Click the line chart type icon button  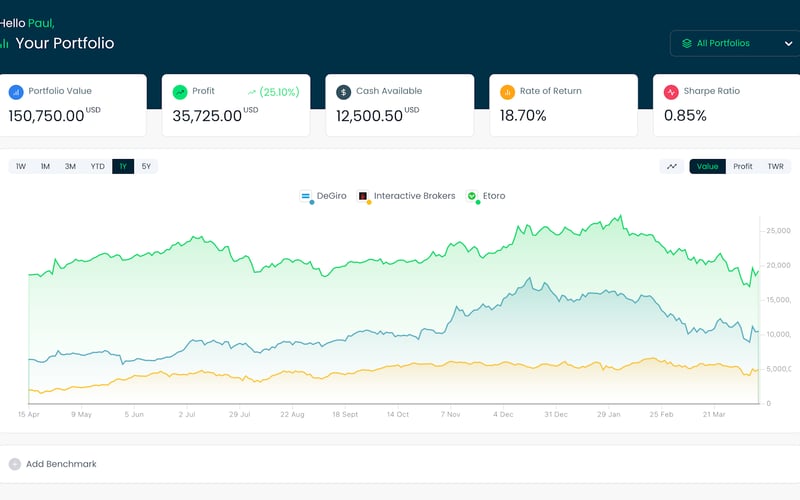[672, 166]
